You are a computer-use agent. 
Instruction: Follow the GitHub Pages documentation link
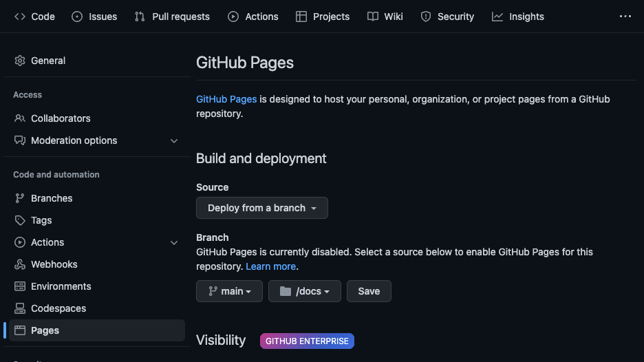coord(226,99)
